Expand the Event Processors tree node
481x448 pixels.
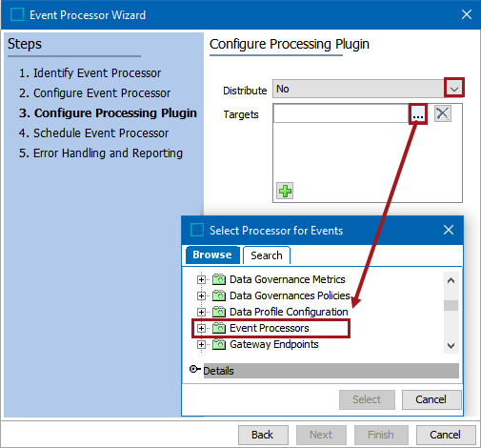[x=201, y=328]
